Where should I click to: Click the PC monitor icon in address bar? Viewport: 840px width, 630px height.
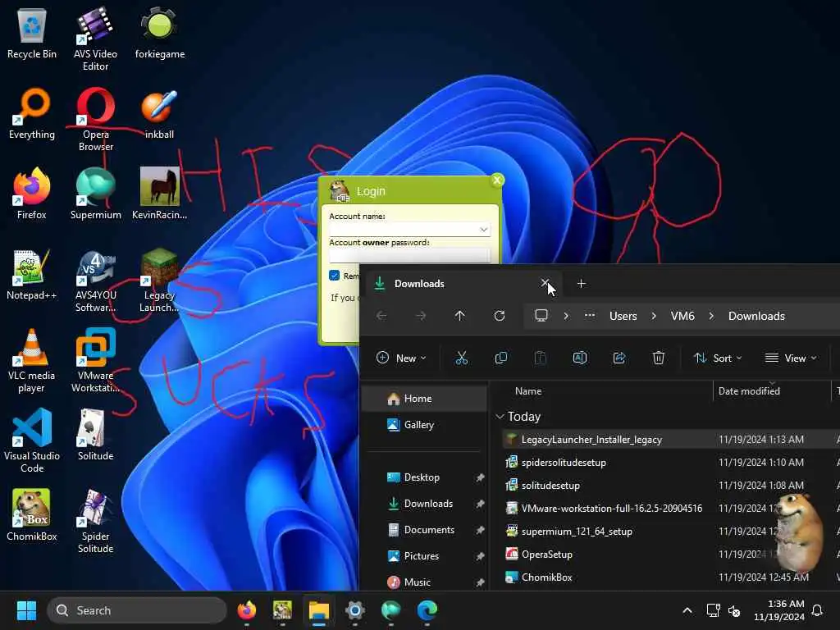pos(541,316)
